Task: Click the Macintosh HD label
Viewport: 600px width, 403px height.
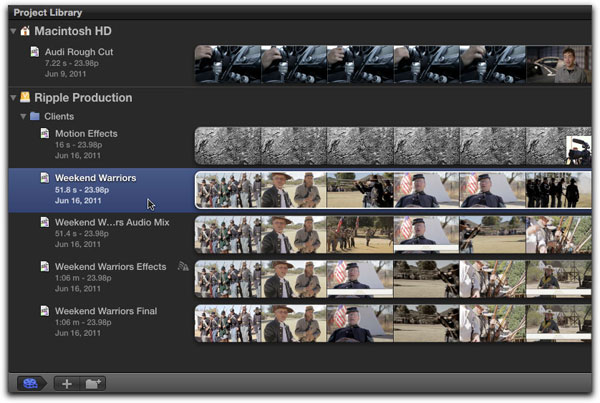Action: [73, 31]
